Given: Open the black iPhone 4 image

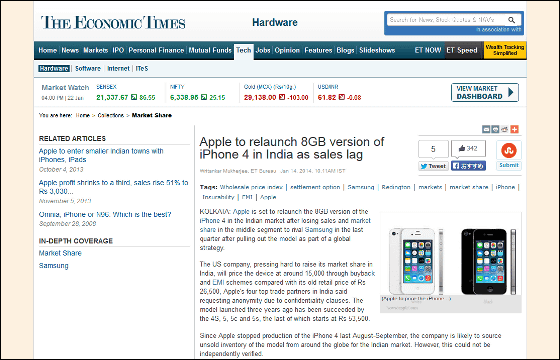Looking at the screenshot, I should coord(488,262).
